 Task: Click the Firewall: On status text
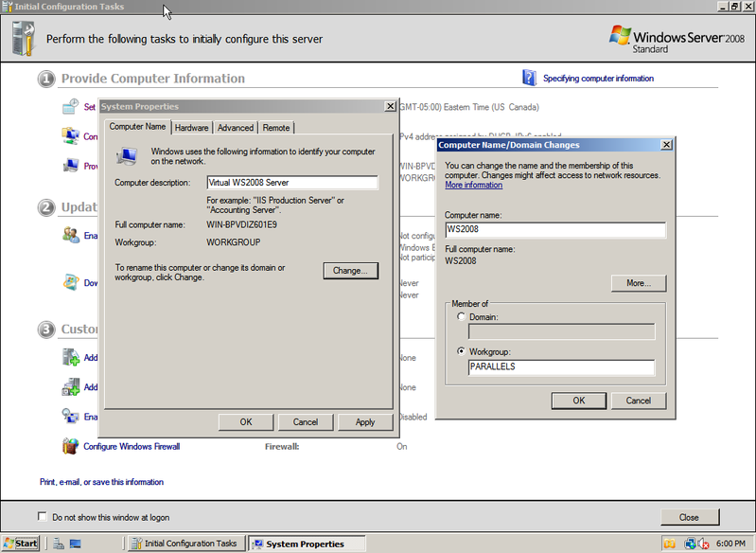click(x=401, y=446)
